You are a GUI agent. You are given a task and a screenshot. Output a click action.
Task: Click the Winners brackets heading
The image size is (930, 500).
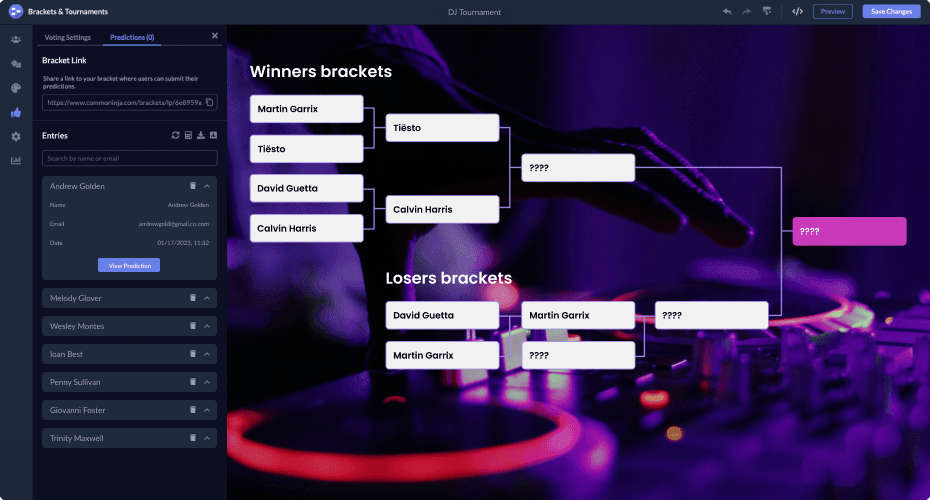point(321,71)
